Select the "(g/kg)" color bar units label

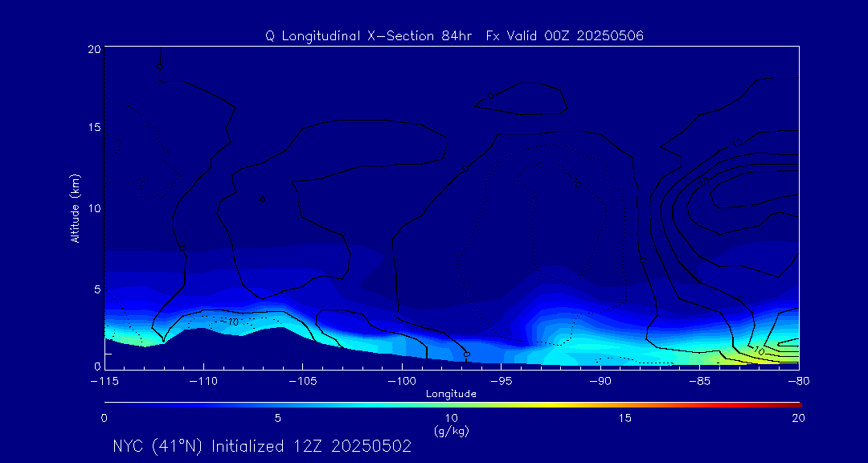452,431
